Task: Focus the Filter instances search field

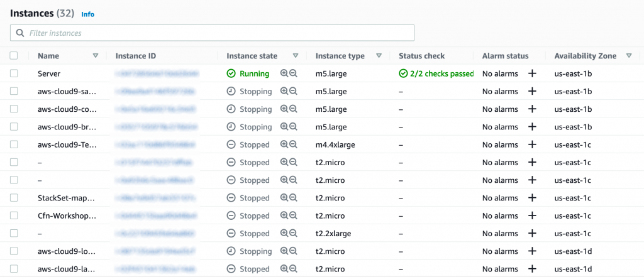Action: pyautogui.click(x=212, y=33)
